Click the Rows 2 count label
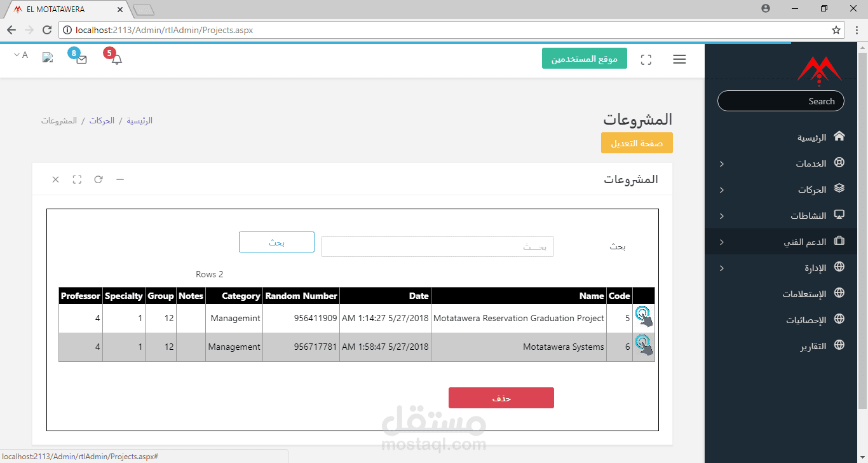Viewport: 868px width, 463px height. coord(210,274)
